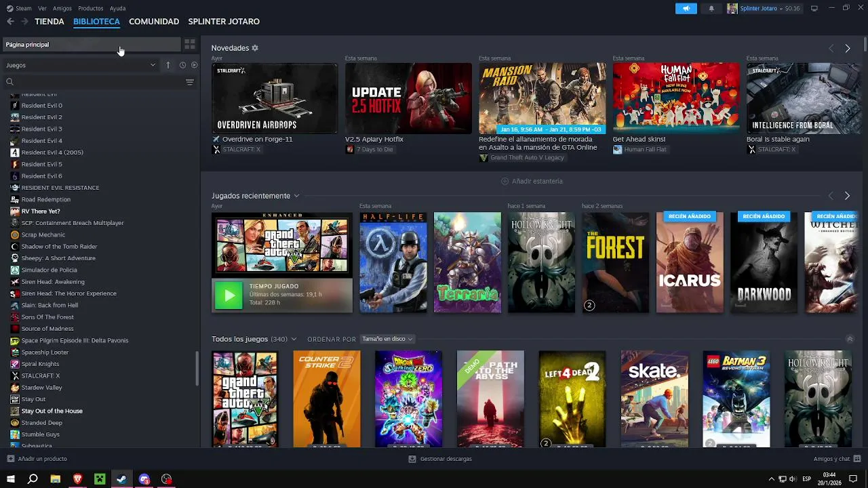Open Gestionar descargas
This screenshot has width=868, height=488.
tap(440, 459)
